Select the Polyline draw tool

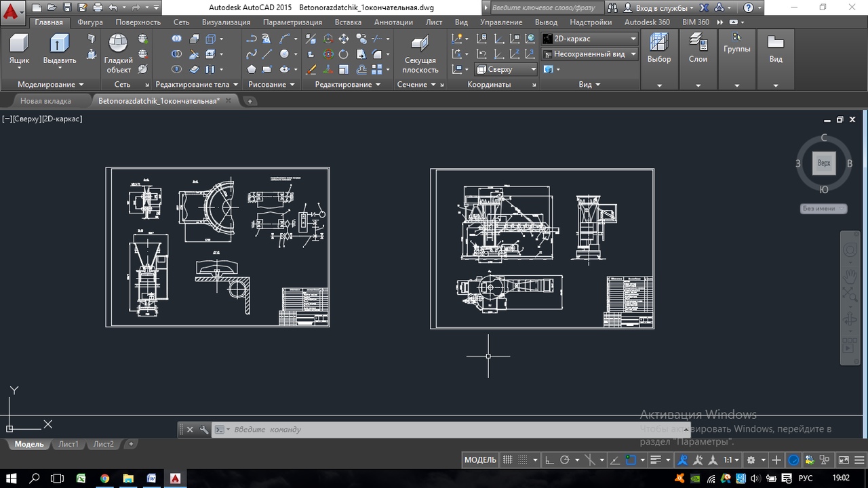coord(252,39)
